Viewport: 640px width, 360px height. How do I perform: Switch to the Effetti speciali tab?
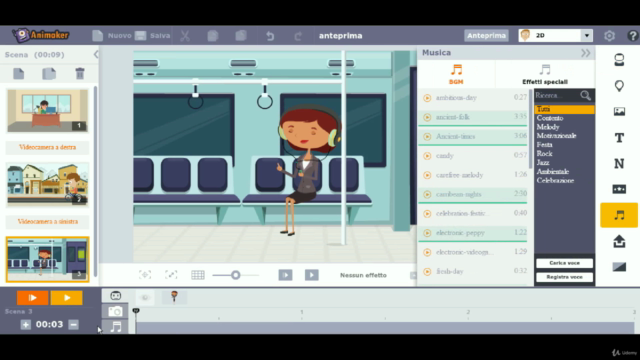(545, 74)
